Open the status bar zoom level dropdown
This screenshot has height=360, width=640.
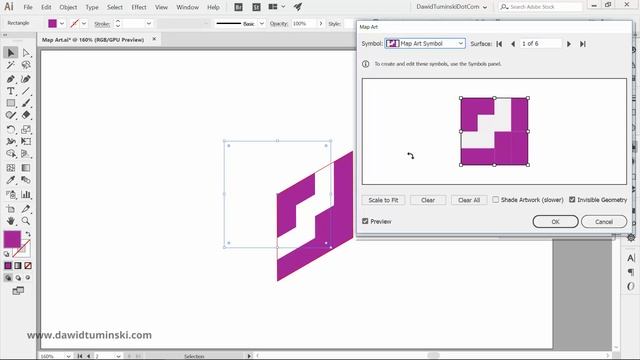click(x=68, y=356)
